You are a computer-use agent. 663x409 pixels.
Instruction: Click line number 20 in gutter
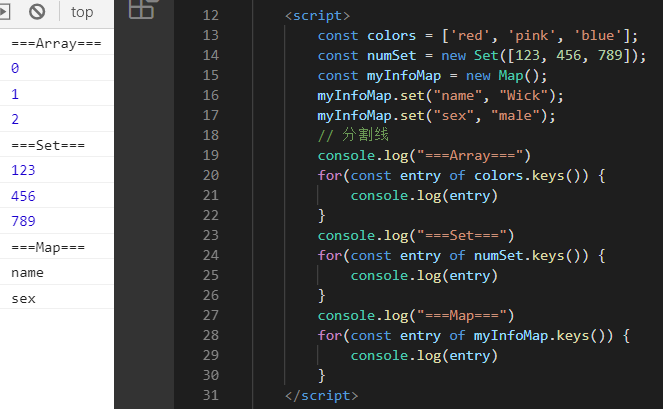click(211, 176)
